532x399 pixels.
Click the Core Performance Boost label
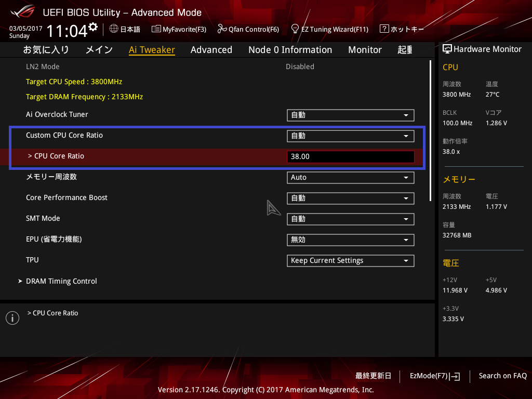(67, 197)
